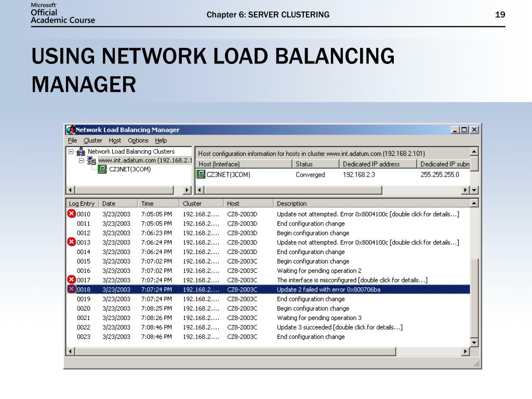The width and height of the screenshot is (532, 399).
Task: Select Network Load Balancing Clusters tree label
Action: coord(131,152)
